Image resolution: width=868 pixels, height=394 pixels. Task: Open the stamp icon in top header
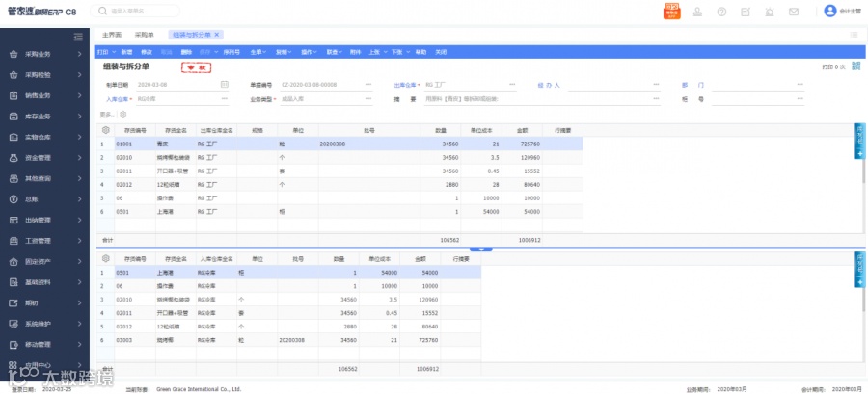pyautogui.click(x=697, y=12)
